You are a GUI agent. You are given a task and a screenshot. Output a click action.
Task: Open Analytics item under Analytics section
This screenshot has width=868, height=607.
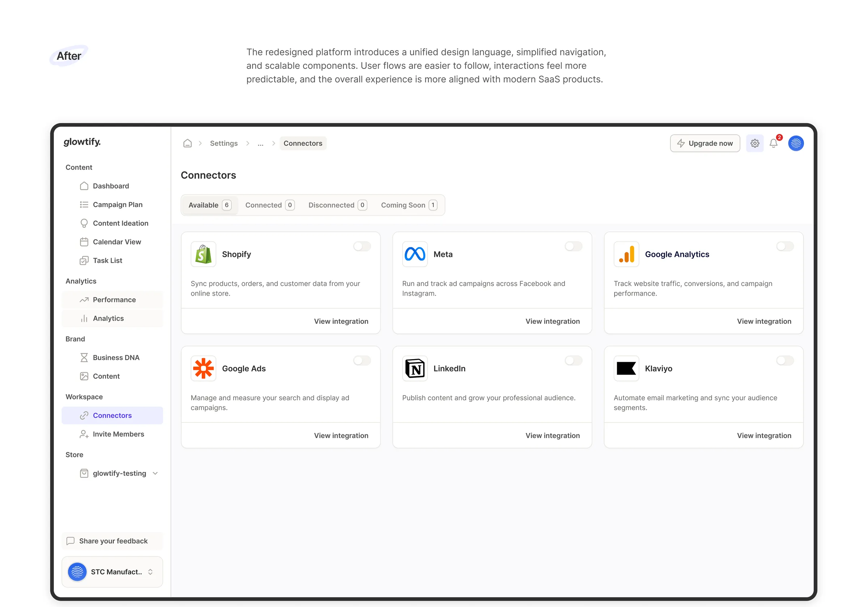[x=112, y=319]
